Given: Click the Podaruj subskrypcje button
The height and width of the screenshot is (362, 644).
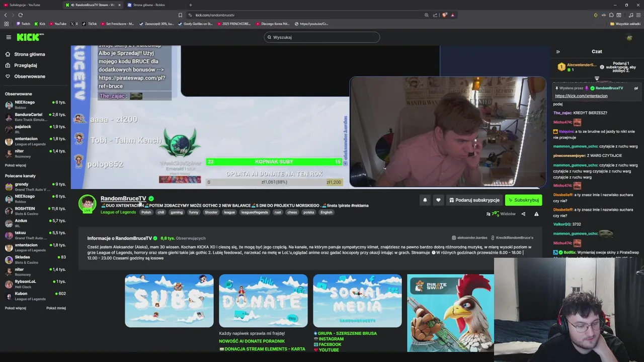Looking at the screenshot, I should tap(474, 200).
